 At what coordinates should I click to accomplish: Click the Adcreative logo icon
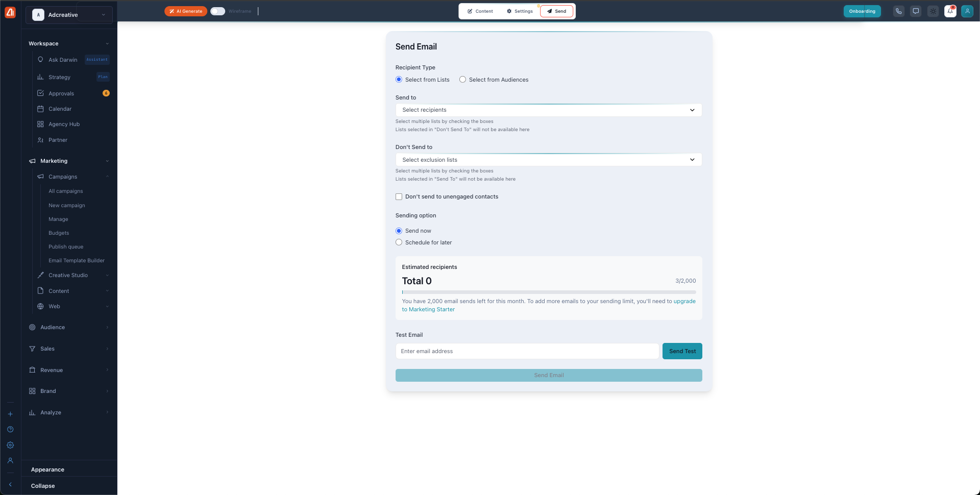point(10,12)
